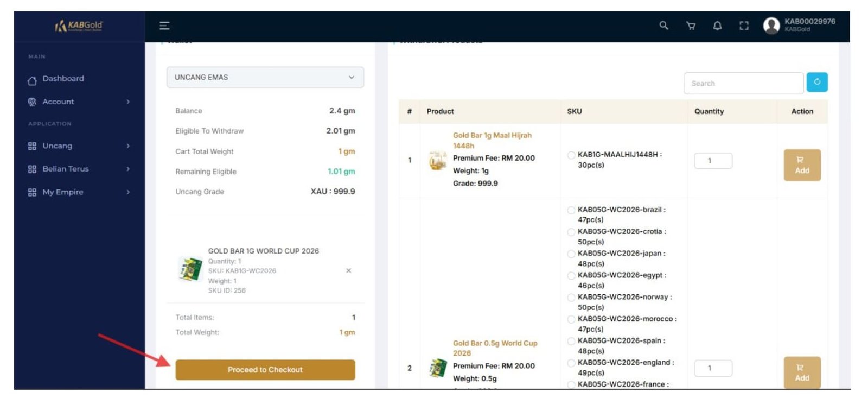Open Uncang menu item
Viewport: 868px width, 398px height.
[x=58, y=146]
